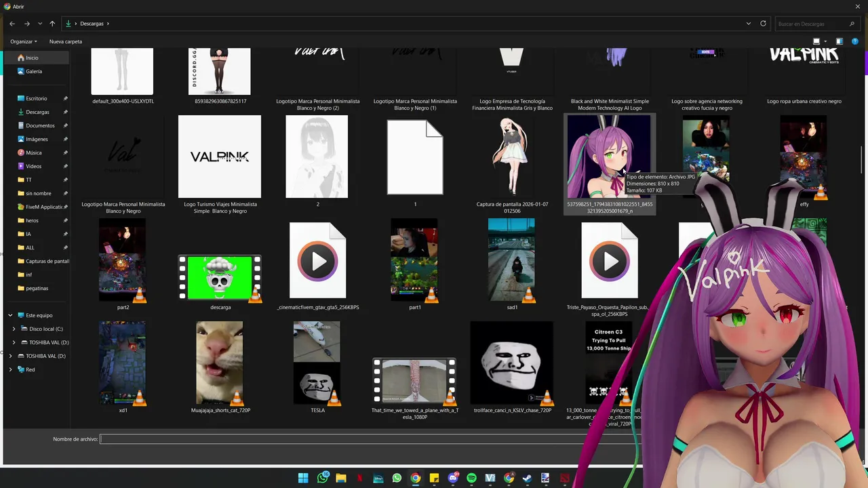Create folder with Nueva carpeta button
Image resolution: width=868 pixels, height=488 pixels.
point(66,41)
